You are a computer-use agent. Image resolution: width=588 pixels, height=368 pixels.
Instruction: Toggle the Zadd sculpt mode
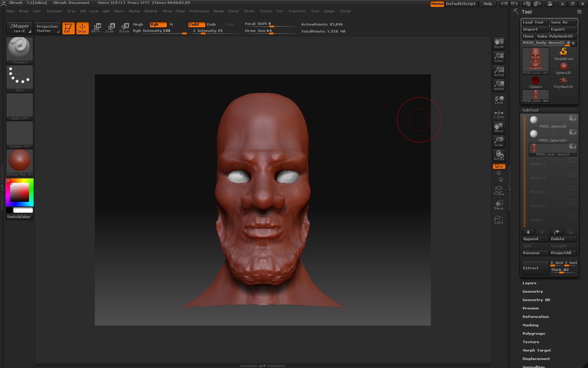coord(196,24)
